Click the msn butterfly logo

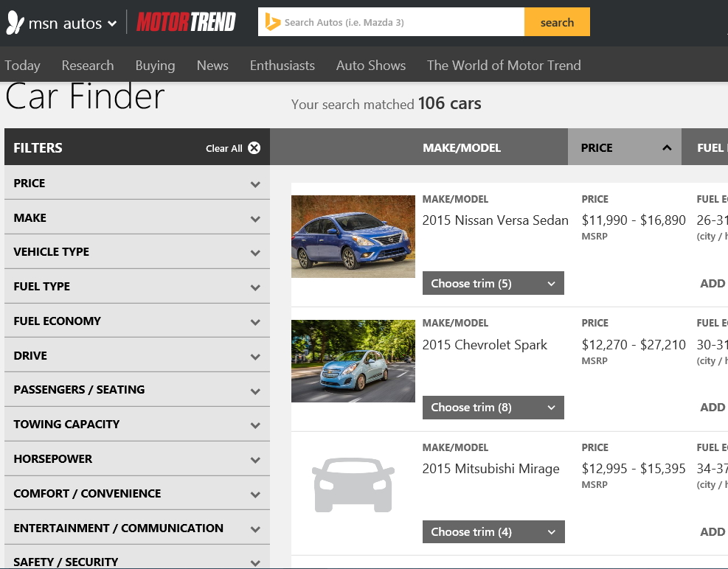pos(14,22)
